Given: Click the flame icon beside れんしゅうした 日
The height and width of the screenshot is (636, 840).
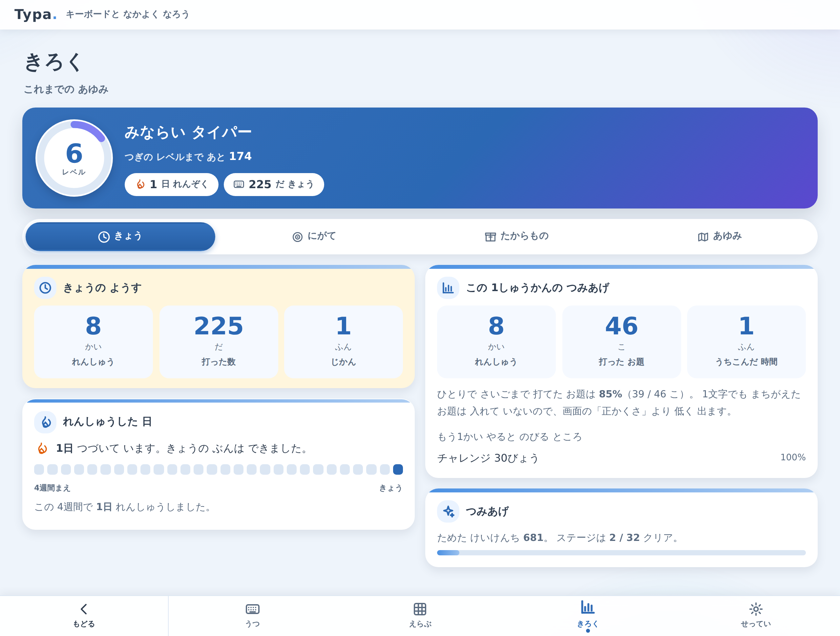Looking at the screenshot, I should (x=45, y=422).
